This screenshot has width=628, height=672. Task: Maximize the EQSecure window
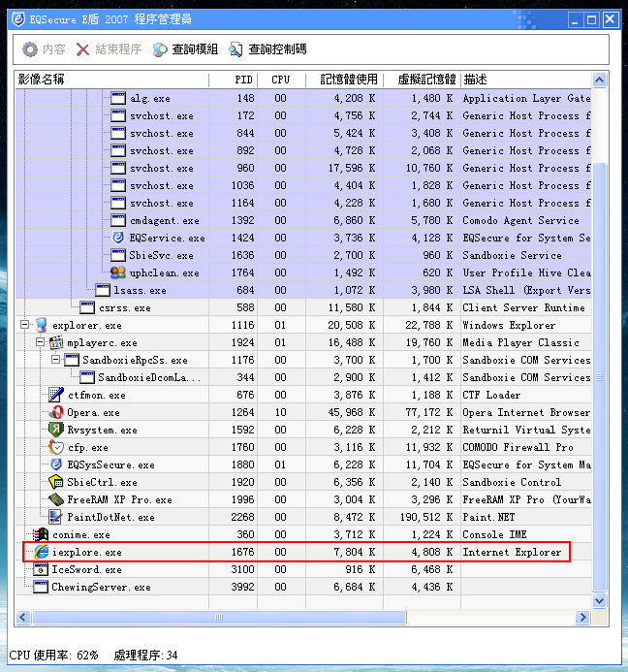tap(591, 19)
